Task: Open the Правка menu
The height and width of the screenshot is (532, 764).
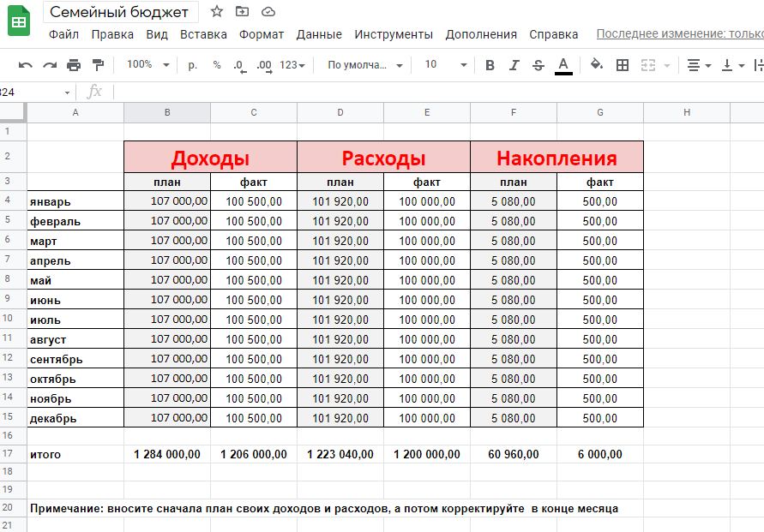Action: coord(112,34)
